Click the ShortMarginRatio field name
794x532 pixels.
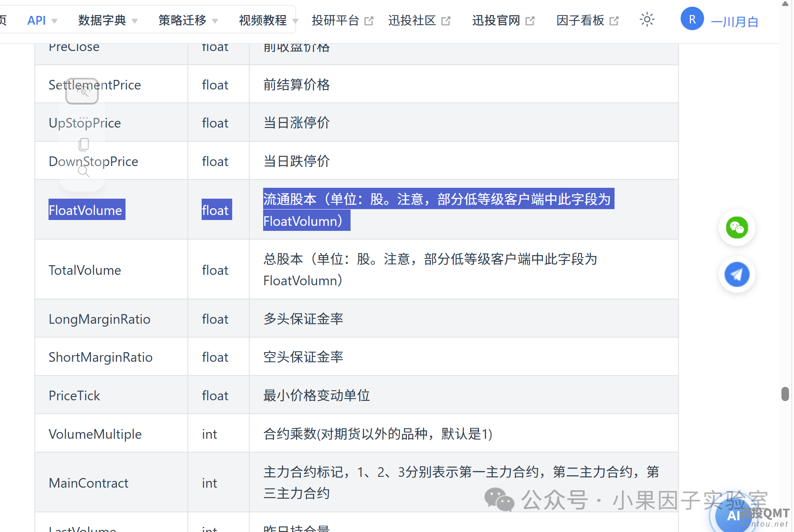pyautogui.click(x=100, y=357)
